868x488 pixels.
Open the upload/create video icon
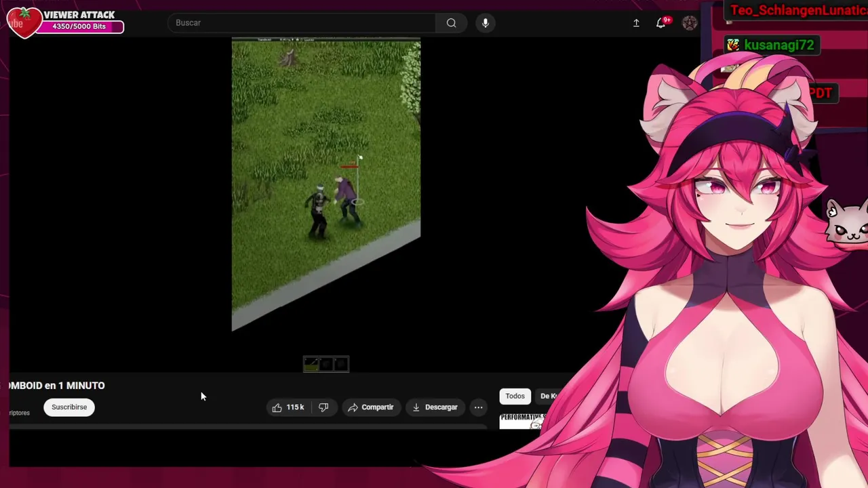pos(636,23)
